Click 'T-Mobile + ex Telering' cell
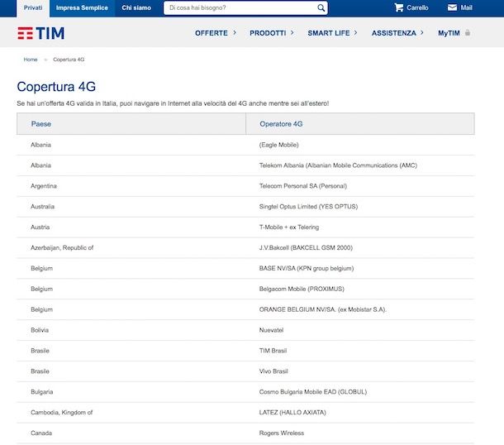The height and width of the screenshot is (445, 504). click(x=289, y=227)
